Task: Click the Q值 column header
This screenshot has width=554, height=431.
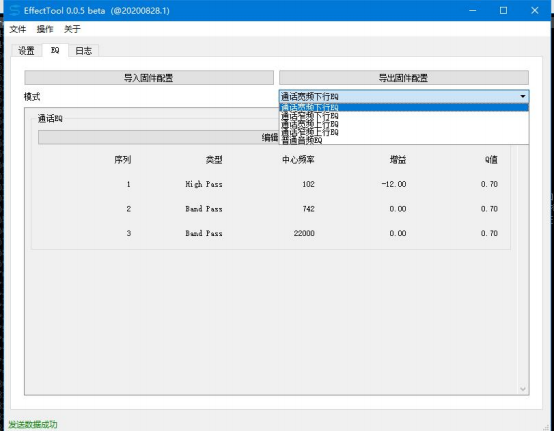Action: [x=491, y=160]
